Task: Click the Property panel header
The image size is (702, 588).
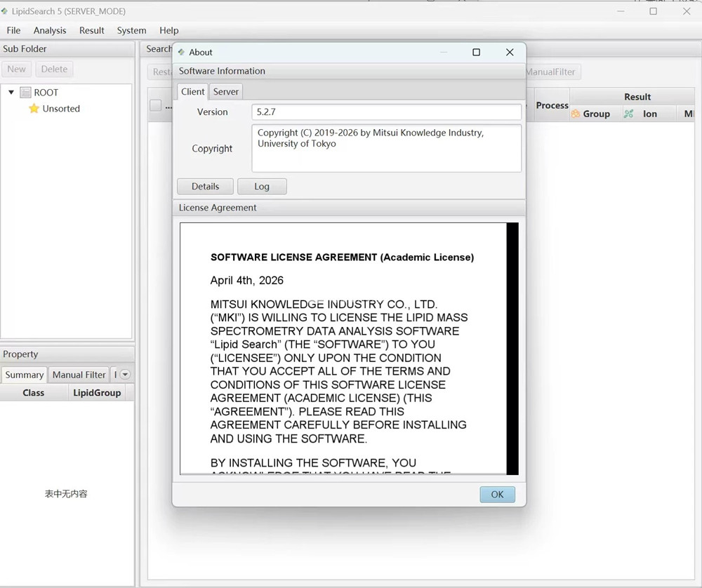Action: tap(67, 354)
